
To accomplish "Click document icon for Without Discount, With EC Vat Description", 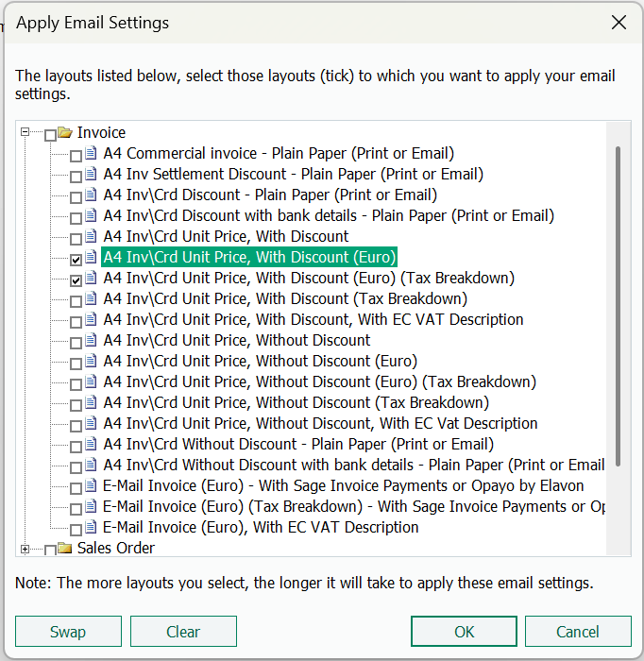I will pyautogui.click(x=91, y=423).
